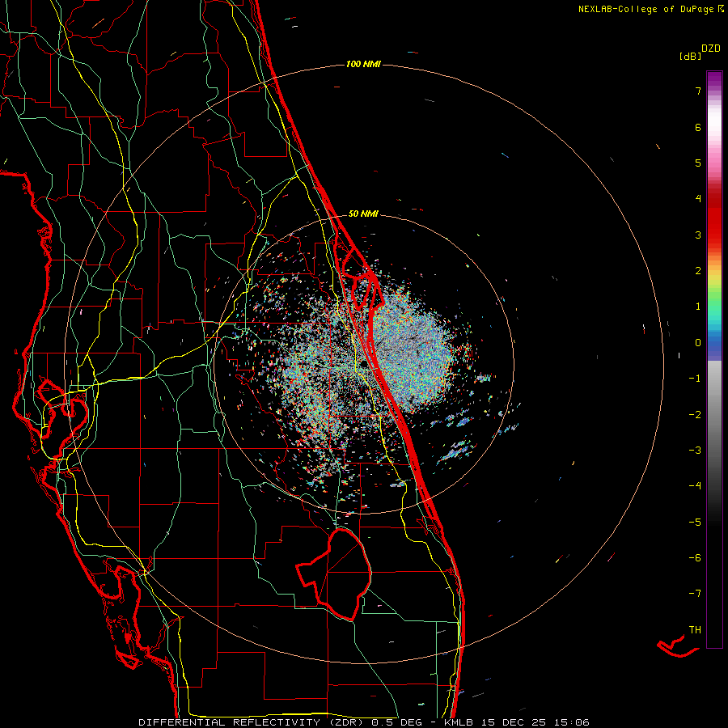Click the -5 value on the color scale
The height and width of the screenshot is (728, 728).
695,523
